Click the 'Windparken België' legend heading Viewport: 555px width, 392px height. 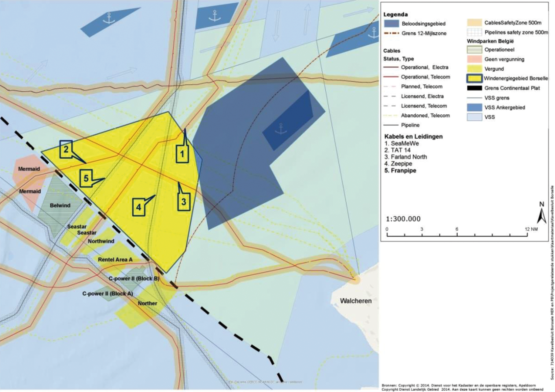click(x=490, y=41)
